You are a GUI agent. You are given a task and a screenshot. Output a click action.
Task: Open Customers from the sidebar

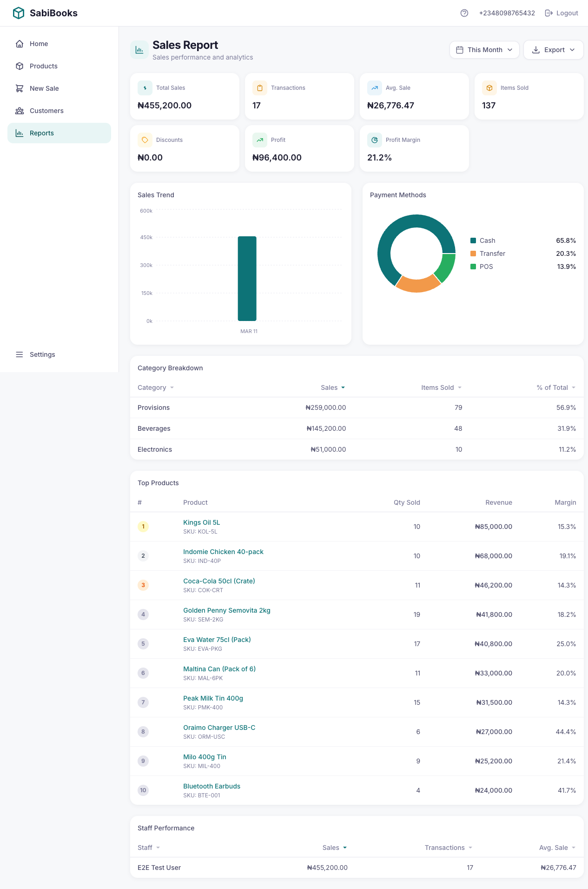pos(46,111)
